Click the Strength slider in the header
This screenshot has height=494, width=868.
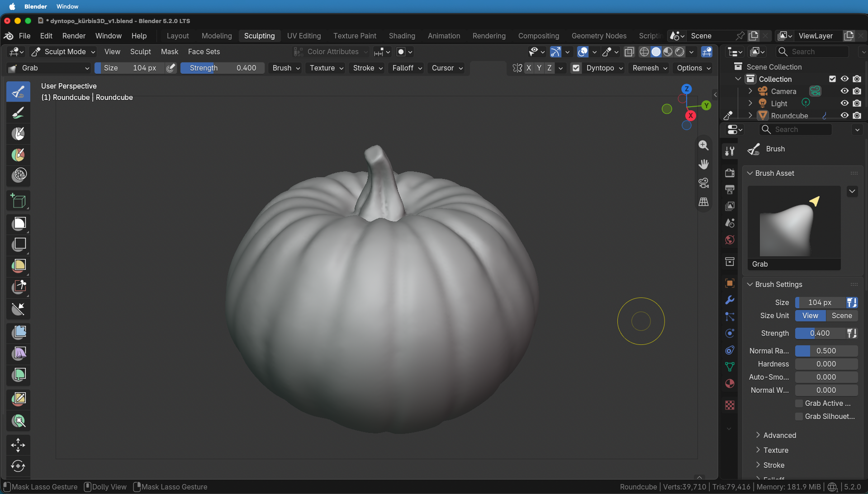[223, 68]
